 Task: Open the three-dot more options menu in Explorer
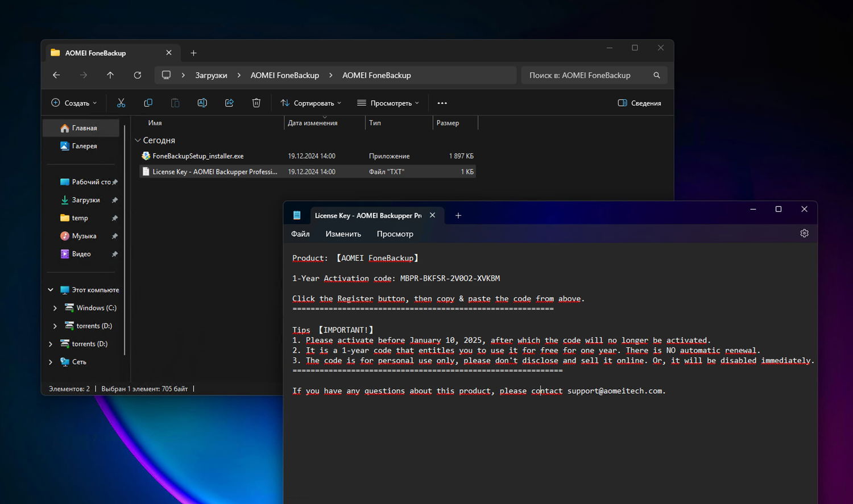point(442,103)
